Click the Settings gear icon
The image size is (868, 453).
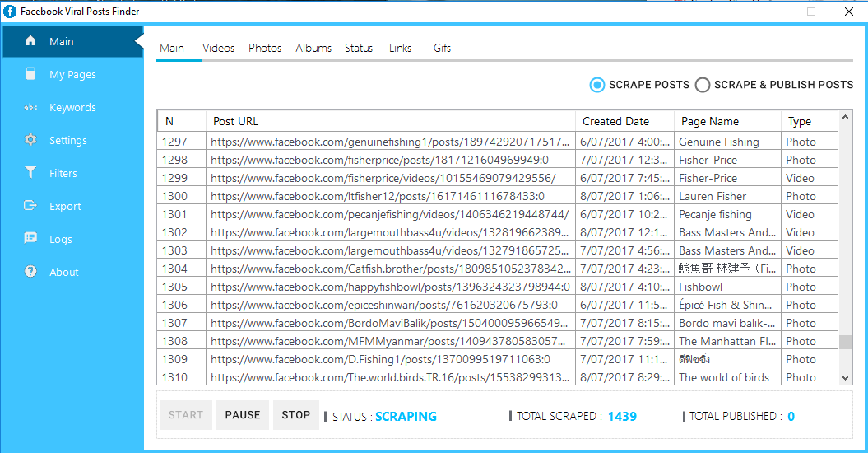tap(30, 140)
